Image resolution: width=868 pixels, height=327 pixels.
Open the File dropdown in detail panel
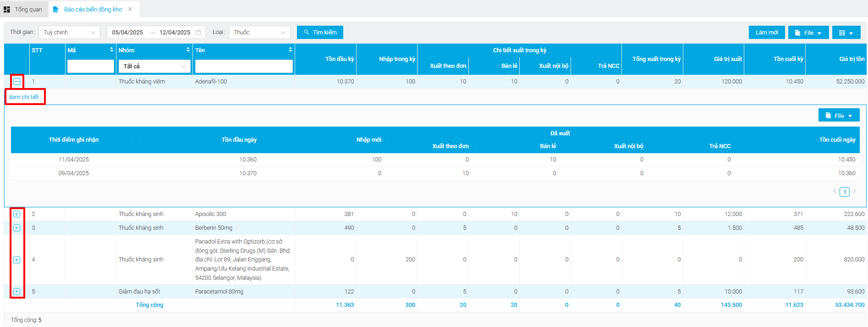[x=839, y=115]
